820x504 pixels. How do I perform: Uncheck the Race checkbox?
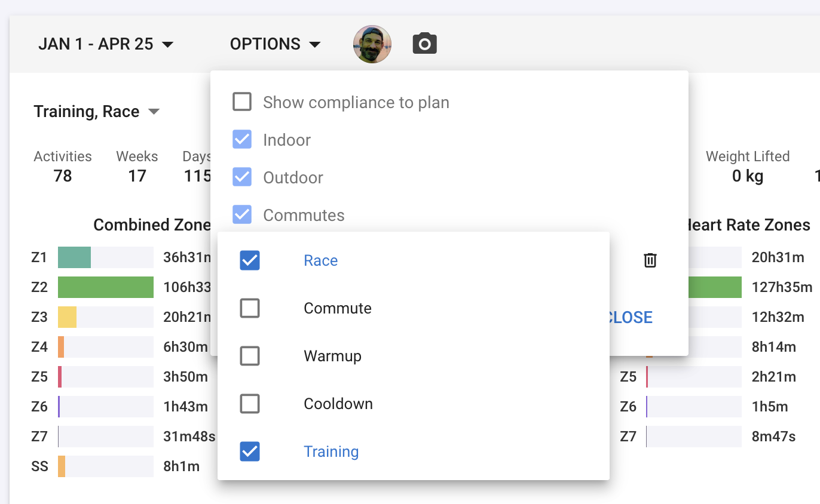click(250, 260)
